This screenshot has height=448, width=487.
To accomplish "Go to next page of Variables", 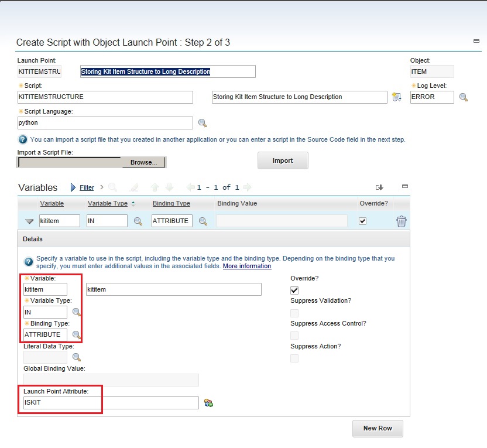I will pos(247,187).
